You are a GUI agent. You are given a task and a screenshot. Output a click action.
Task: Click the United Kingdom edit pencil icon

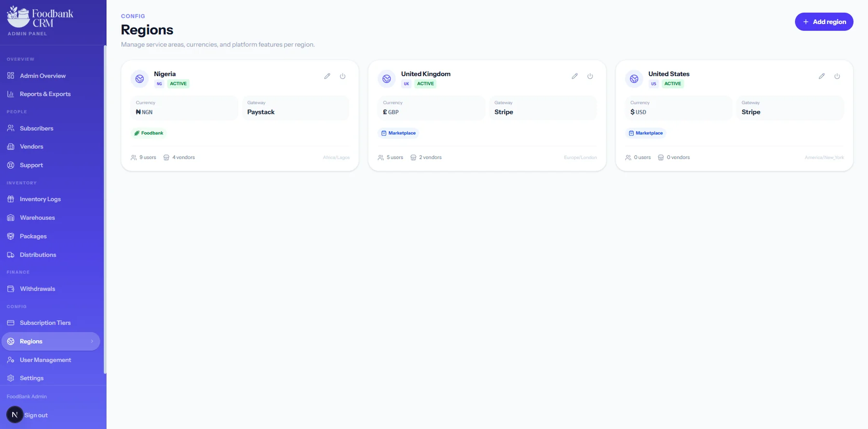[x=574, y=76]
